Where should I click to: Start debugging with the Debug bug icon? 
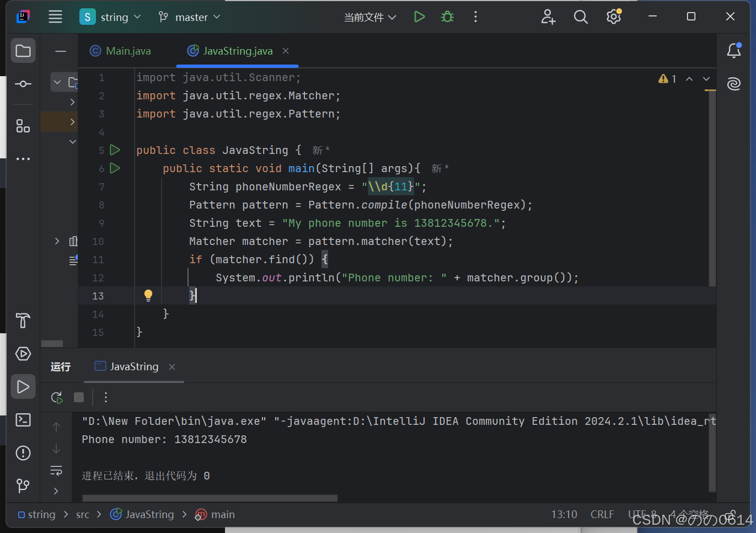[x=447, y=17]
